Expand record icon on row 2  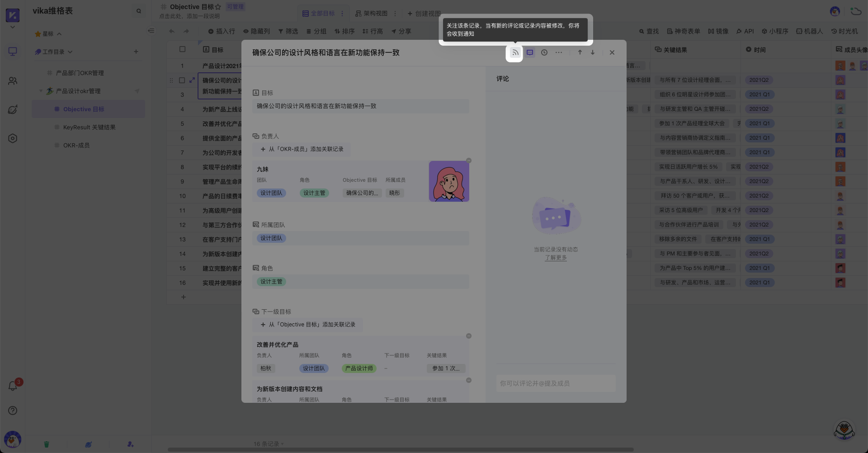192,80
